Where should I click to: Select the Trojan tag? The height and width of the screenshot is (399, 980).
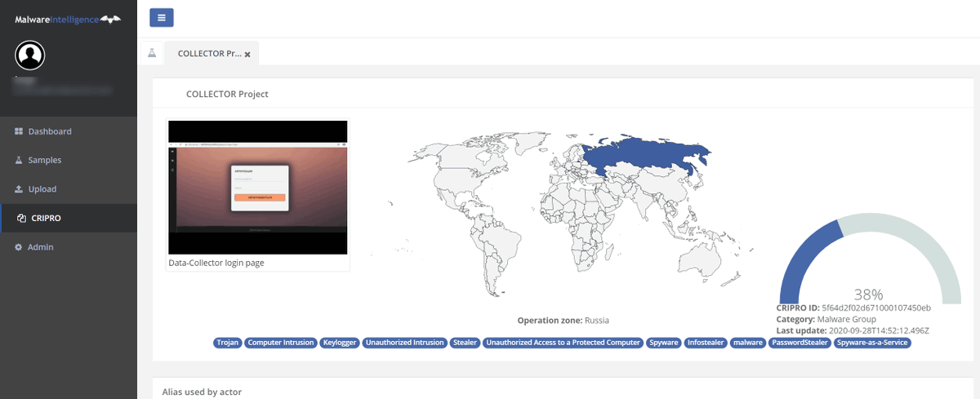point(227,343)
